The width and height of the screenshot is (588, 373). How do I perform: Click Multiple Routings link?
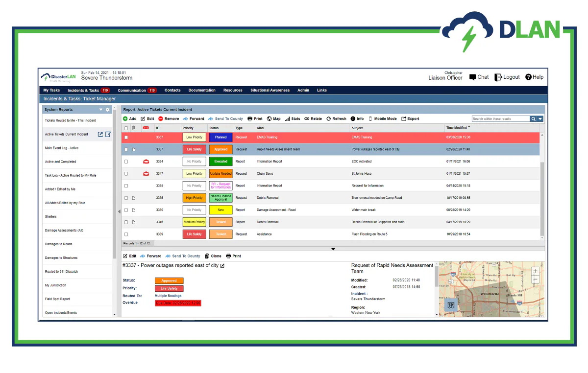(x=168, y=296)
